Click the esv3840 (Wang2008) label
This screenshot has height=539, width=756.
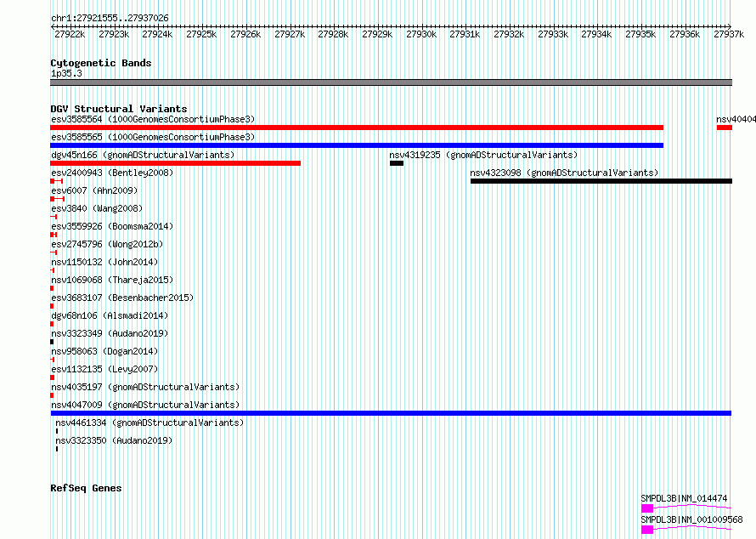click(x=97, y=208)
